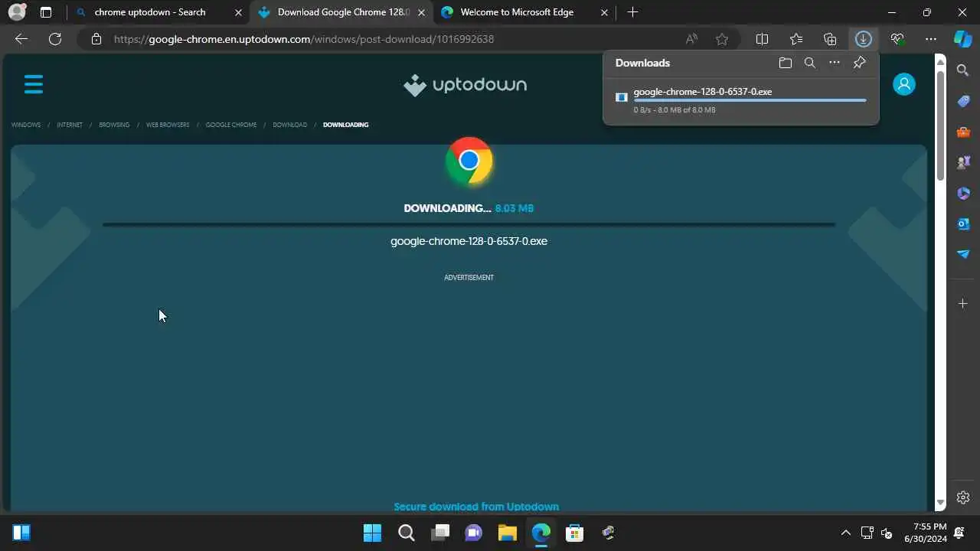Viewport: 980px width, 551px height.
Task: Add this page to favorites star
Action: pos(722,39)
